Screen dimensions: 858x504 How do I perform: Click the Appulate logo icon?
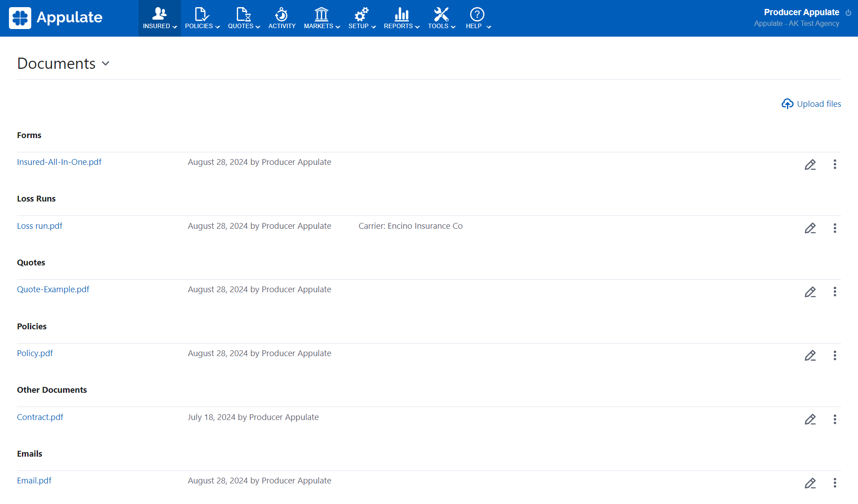click(x=20, y=18)
